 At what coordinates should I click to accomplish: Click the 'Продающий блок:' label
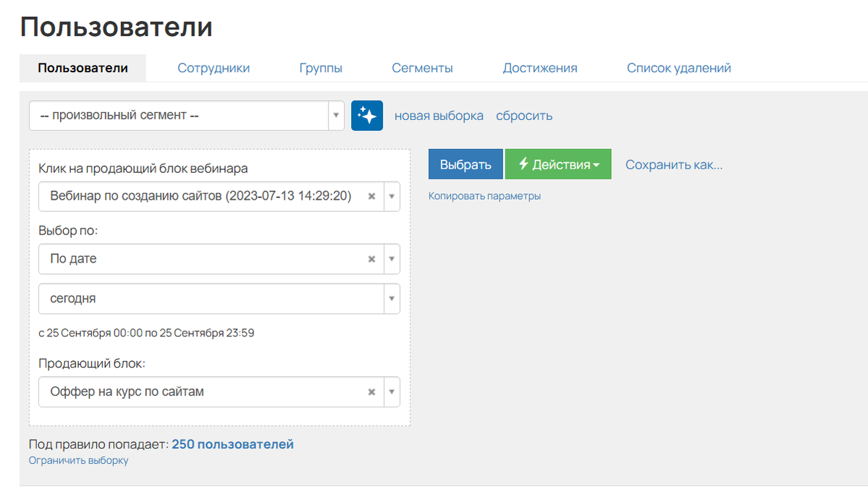point(92,364)
